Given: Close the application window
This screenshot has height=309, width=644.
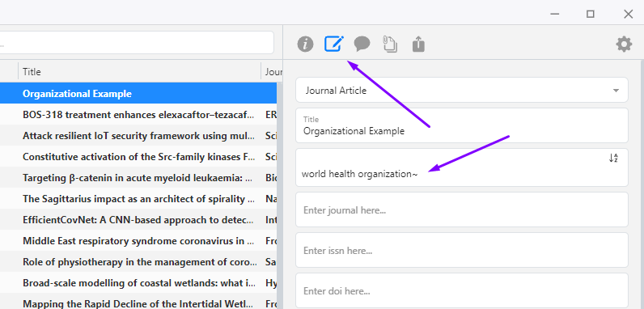Looking at the screenshot, I should tap(628, 14).
